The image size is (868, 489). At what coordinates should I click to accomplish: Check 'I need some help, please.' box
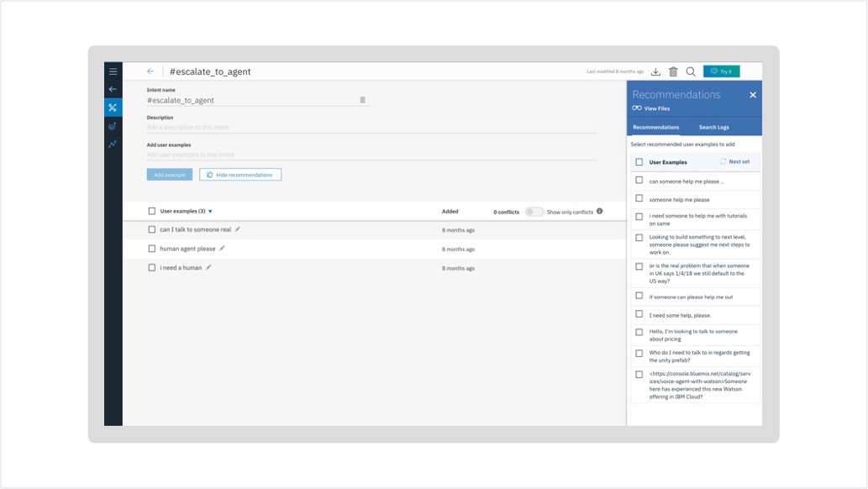(639, 314)
